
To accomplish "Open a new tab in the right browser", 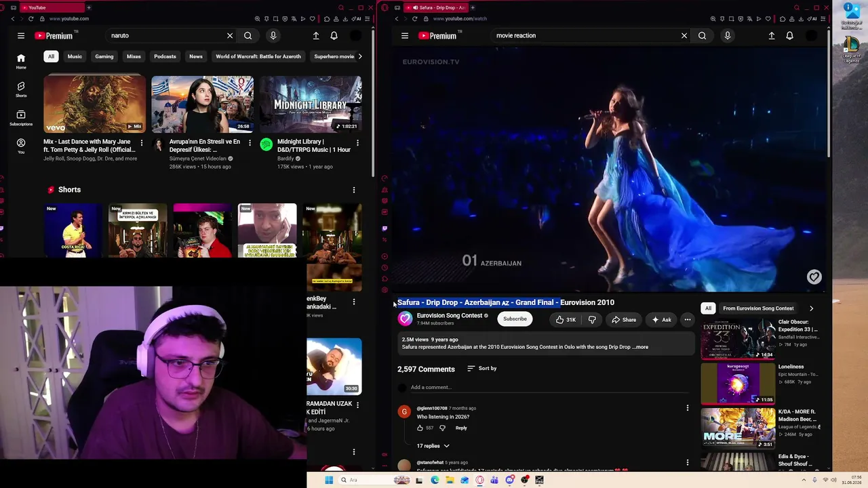I will coord(473,7).
